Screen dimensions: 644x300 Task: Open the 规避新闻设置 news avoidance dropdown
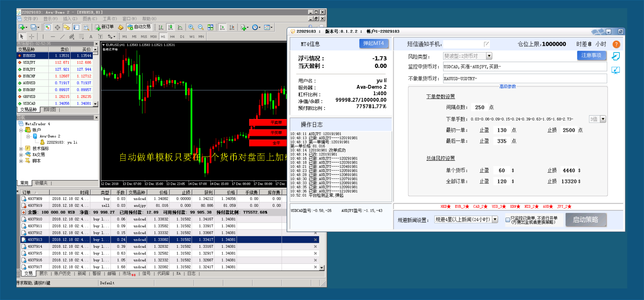[x=495, y=220]
